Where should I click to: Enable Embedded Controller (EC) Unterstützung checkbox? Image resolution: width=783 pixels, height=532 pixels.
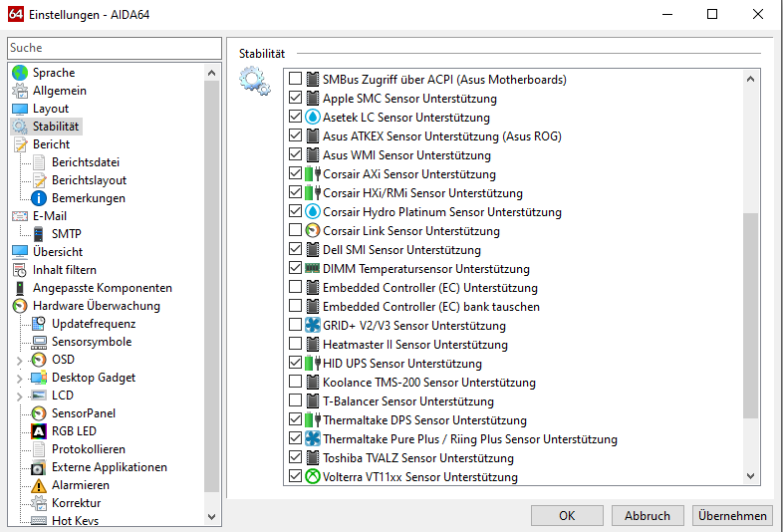point(295,287)
